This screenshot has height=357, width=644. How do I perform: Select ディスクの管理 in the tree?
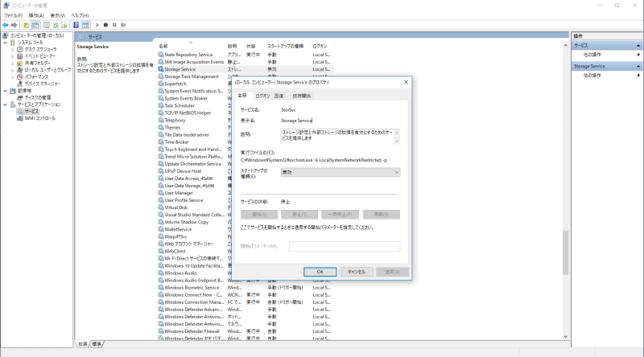coord(38,97)
